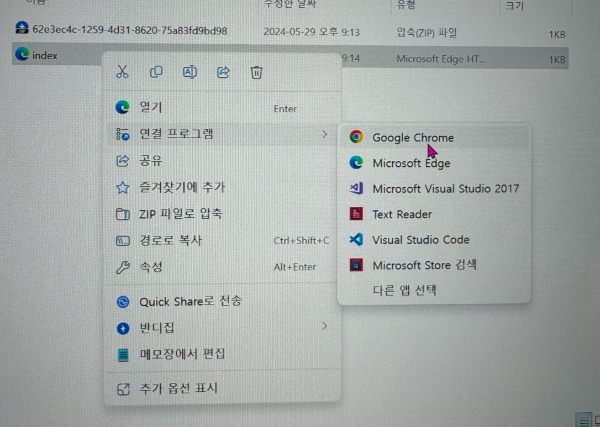
Task: Open file with 열기 menu entry
Action: (x=222, y=108)
